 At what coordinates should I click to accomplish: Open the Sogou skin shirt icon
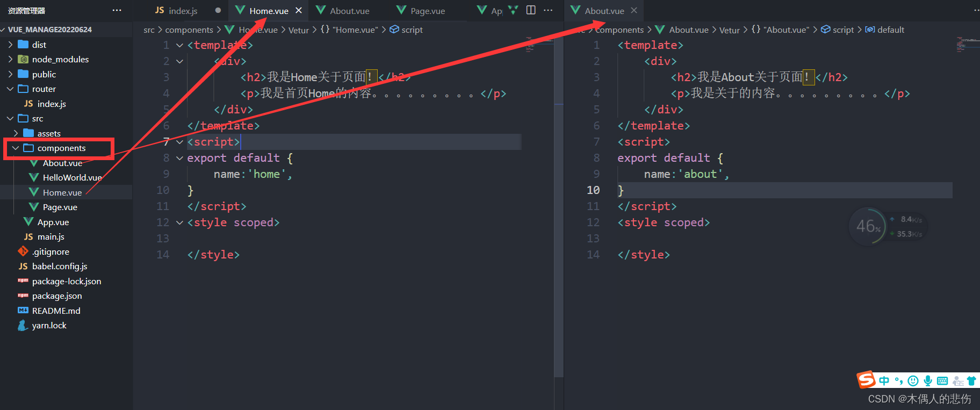(x=971, y=381)
